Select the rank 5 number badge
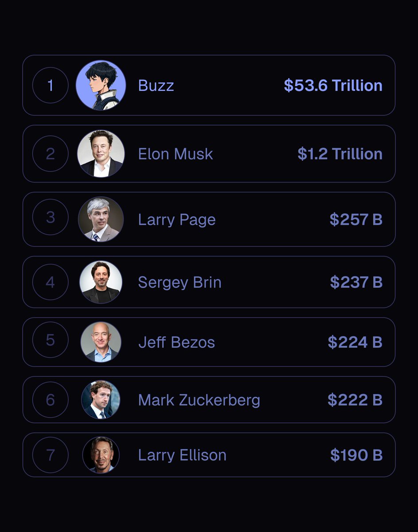This screenshot has width=418, height=532. pyautogui.click(x=51, y=340)
